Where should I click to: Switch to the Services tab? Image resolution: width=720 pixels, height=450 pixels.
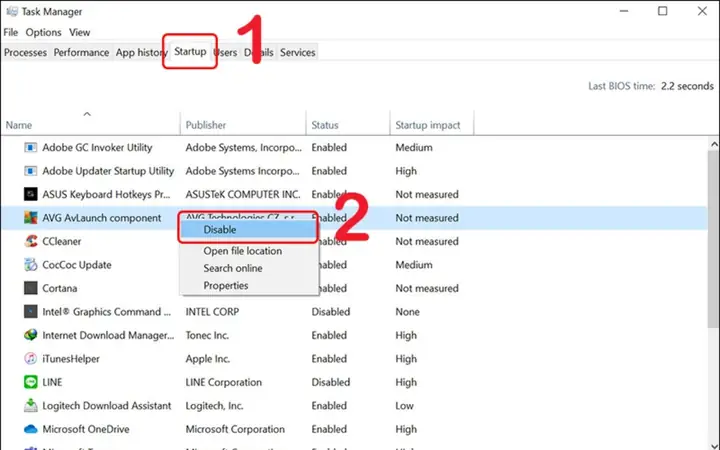[x=298, y=52]
